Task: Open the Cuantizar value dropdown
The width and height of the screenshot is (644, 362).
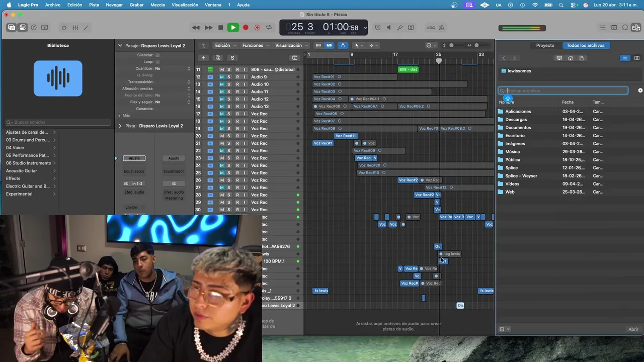Action: pos(173,68)
